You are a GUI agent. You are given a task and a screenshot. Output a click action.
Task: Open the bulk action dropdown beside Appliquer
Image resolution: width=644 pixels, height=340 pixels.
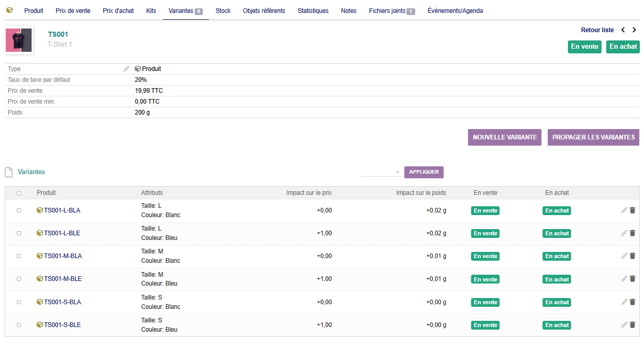click(x=380, y=172)
